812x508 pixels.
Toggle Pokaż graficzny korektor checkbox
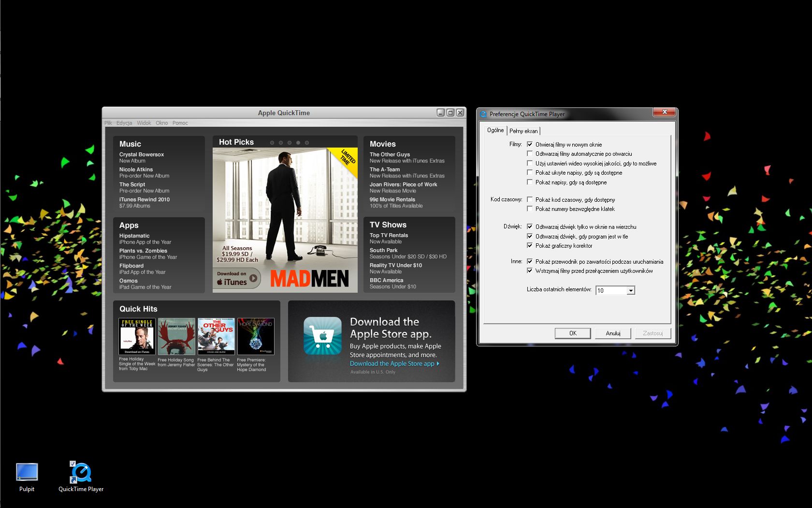click(x=530, y=245)
